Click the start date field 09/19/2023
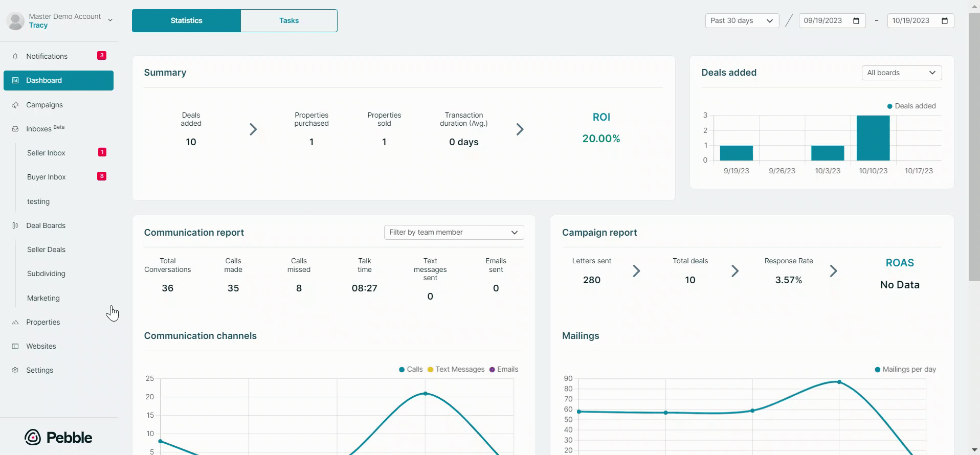The width and height of the screenshot is (980, 455). (x=832, y=21)
